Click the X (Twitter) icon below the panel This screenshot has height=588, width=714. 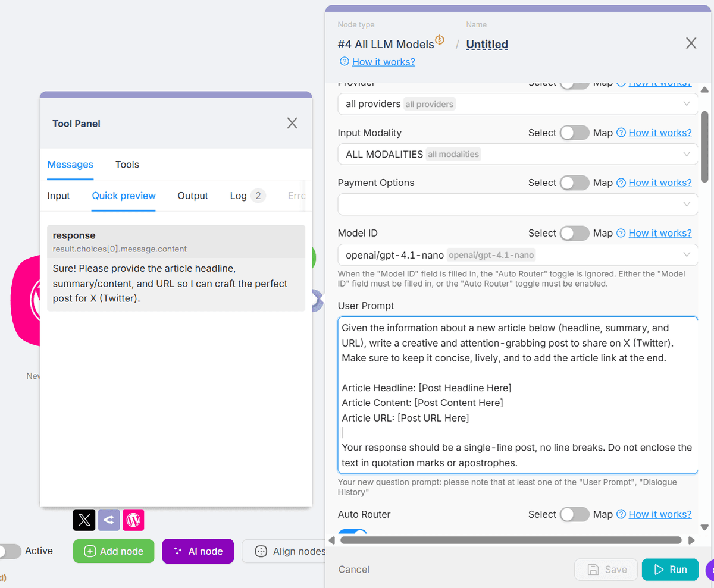point(84,520)
